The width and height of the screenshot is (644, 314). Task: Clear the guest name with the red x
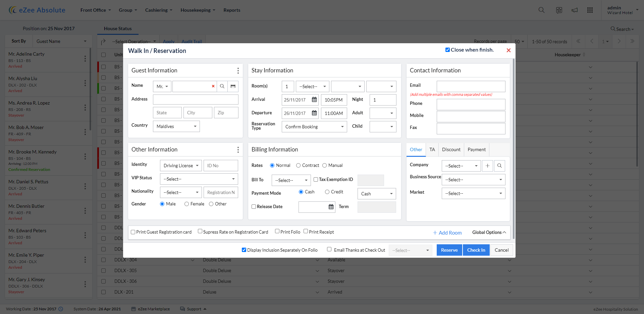click(x=213, y=86)
